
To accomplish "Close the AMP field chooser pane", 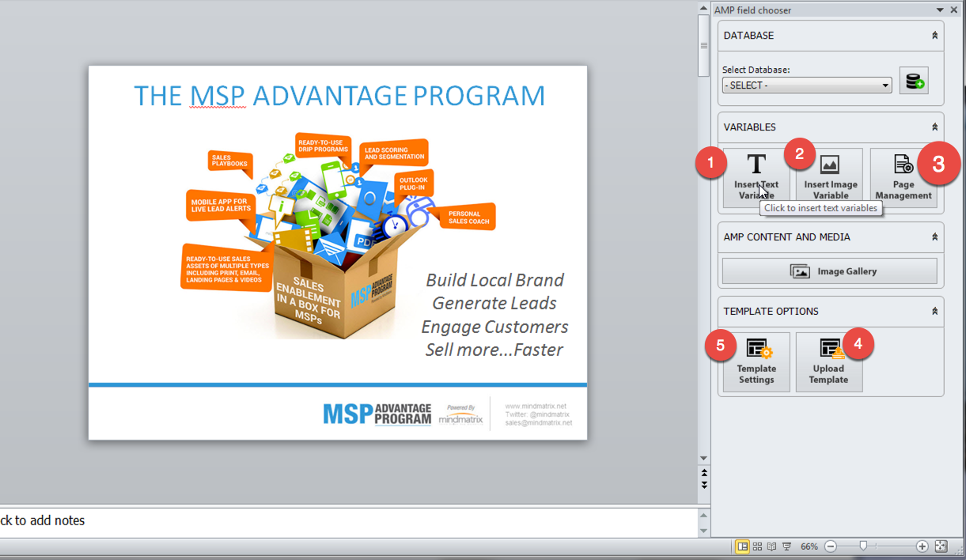I will point(954,10).
